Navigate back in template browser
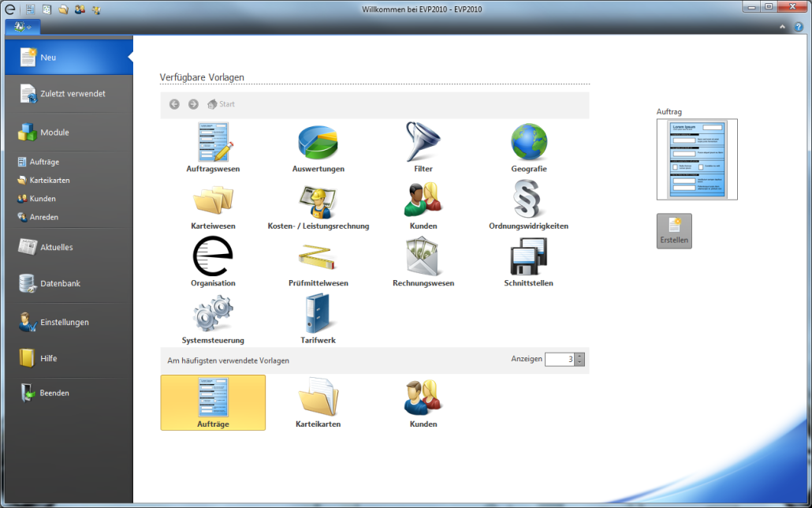The height and width of the screenshot is (508, 812). click(174, 104)
